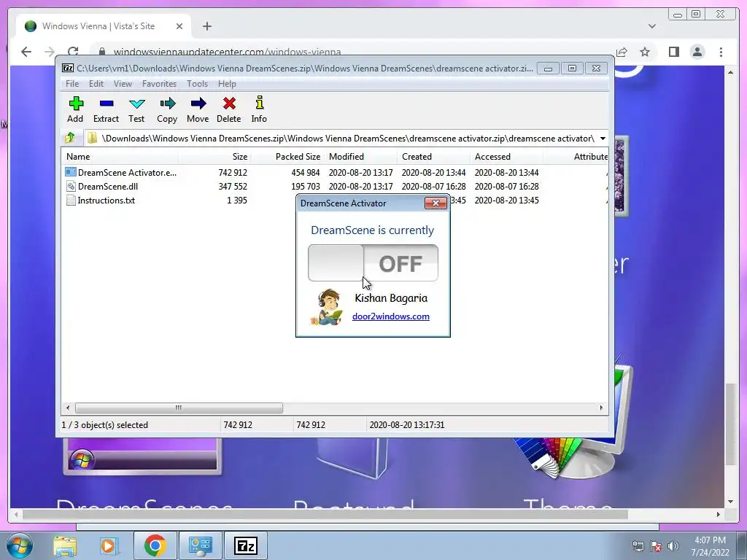Click the share page icon in Chrome

pos(622,52)
